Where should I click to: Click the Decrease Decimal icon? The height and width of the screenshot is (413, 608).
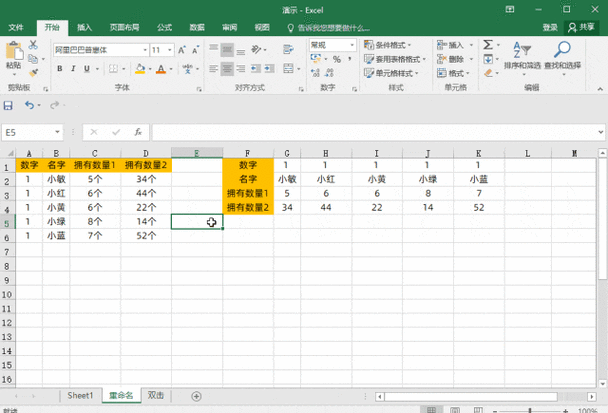pyautogui.click(x=329, y=73)
